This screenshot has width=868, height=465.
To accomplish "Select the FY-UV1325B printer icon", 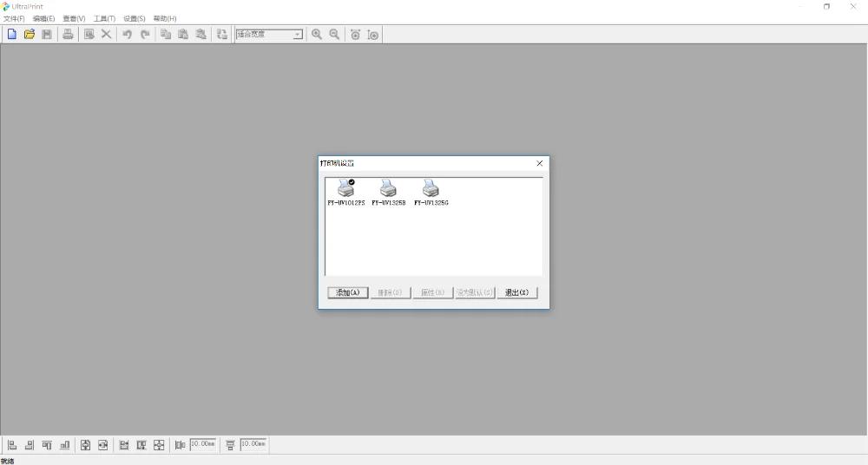I will click(389, 192).
